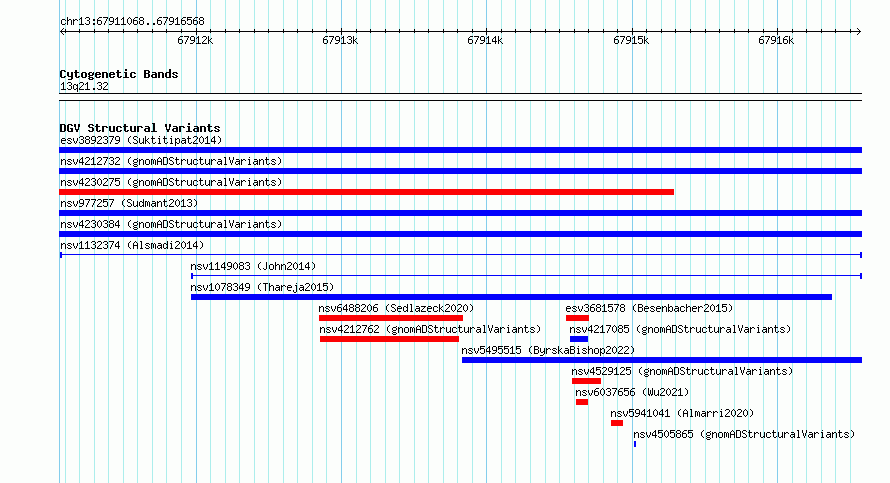Open the nsv5495515 (ByrskaBishop2022) label
This screenshot has width=890, height=483.
point(548,350)
